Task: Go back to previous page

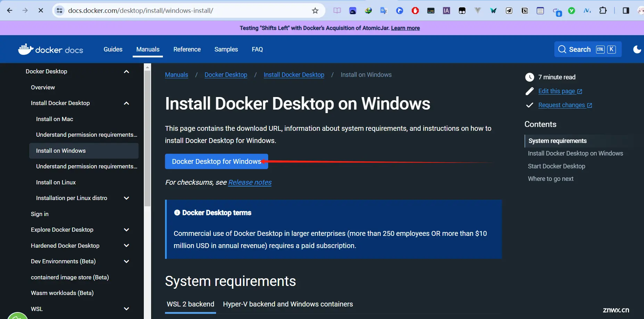Action: click(10, 10)
